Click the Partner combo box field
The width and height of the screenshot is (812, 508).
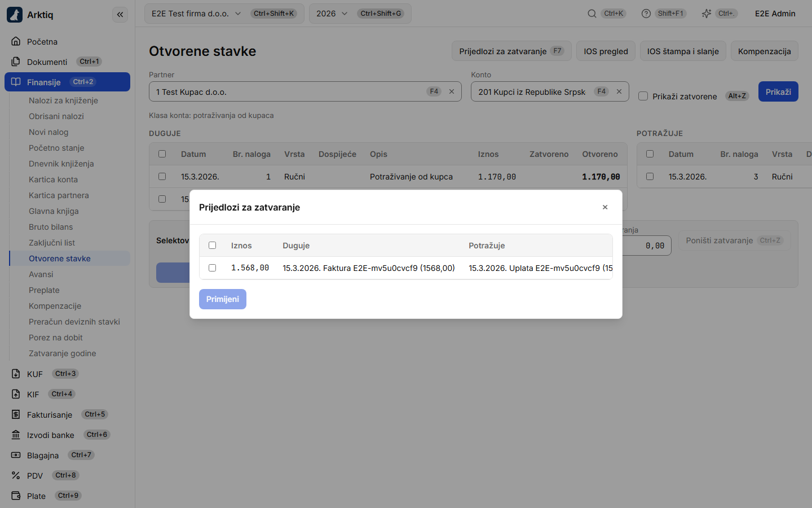tap(305, 91)
